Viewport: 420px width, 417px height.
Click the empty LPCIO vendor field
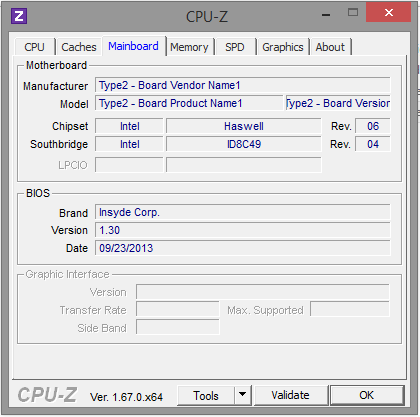(x=129, y=165)
